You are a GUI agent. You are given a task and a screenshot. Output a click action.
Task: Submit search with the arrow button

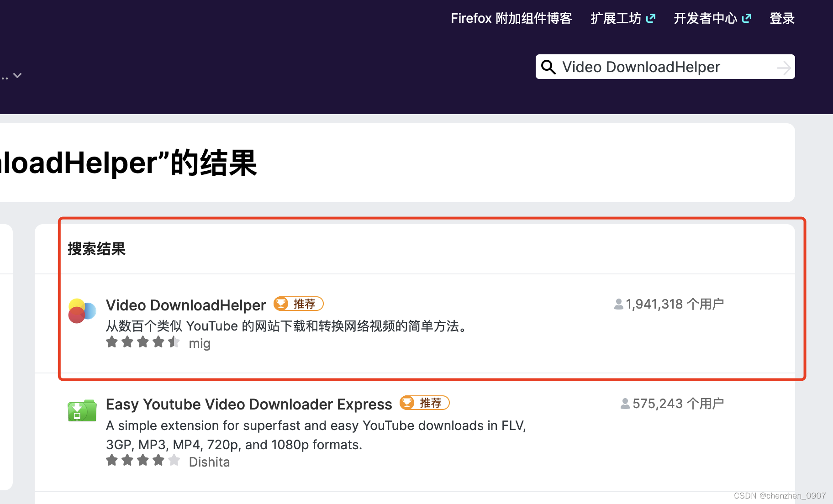tap(784, 68)
